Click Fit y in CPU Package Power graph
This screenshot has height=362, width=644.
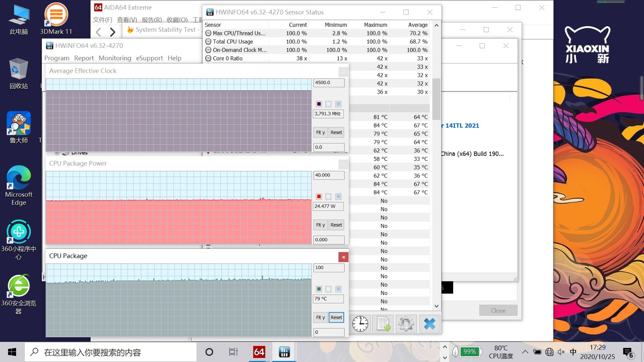(x=320, y=225)
